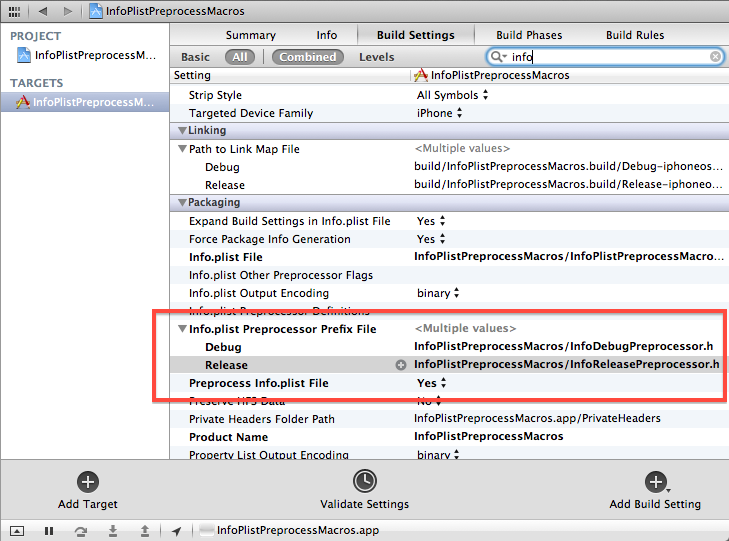This screenshot has height=541, width=729.
Task: Toggle the debug area hide button
Action: tap(17, 531)
